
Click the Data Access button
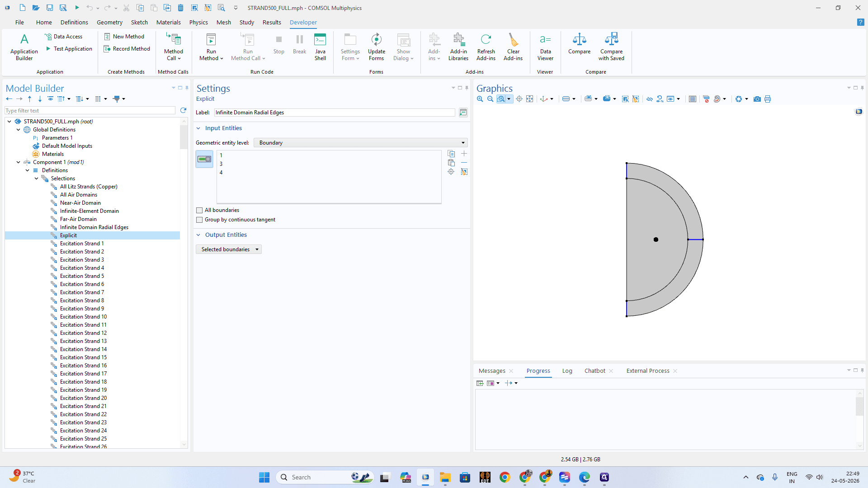[64, 37]
